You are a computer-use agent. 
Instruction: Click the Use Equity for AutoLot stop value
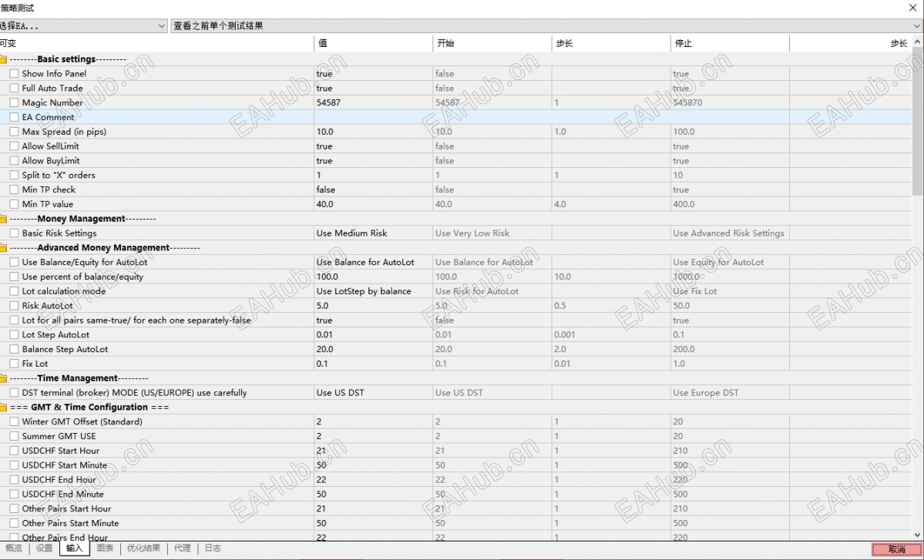[718, 262]
